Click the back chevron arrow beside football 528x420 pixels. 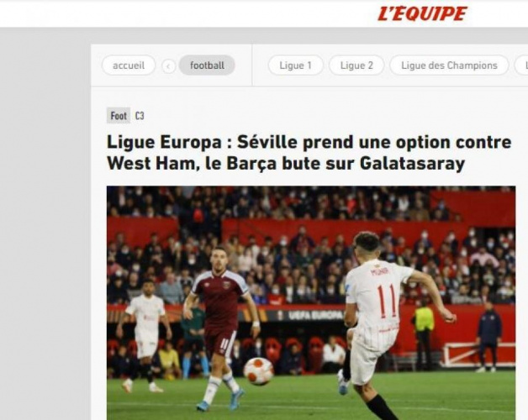[x=169, y=66]
